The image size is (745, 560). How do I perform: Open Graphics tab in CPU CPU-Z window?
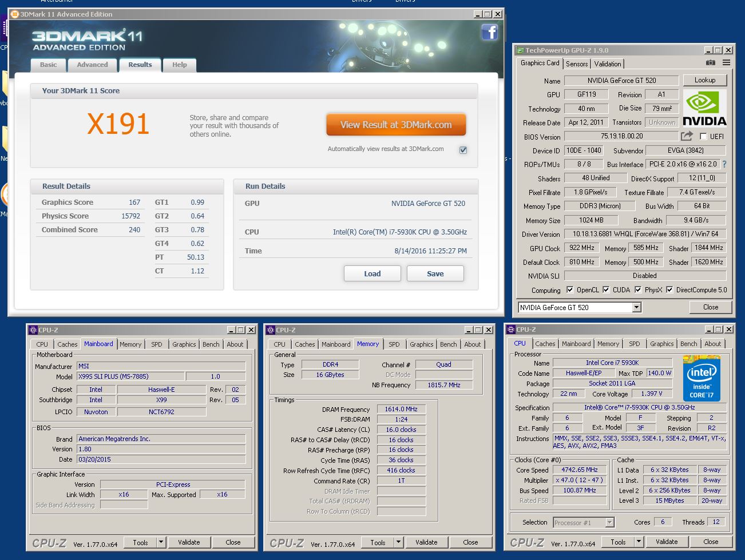point(662,344)
